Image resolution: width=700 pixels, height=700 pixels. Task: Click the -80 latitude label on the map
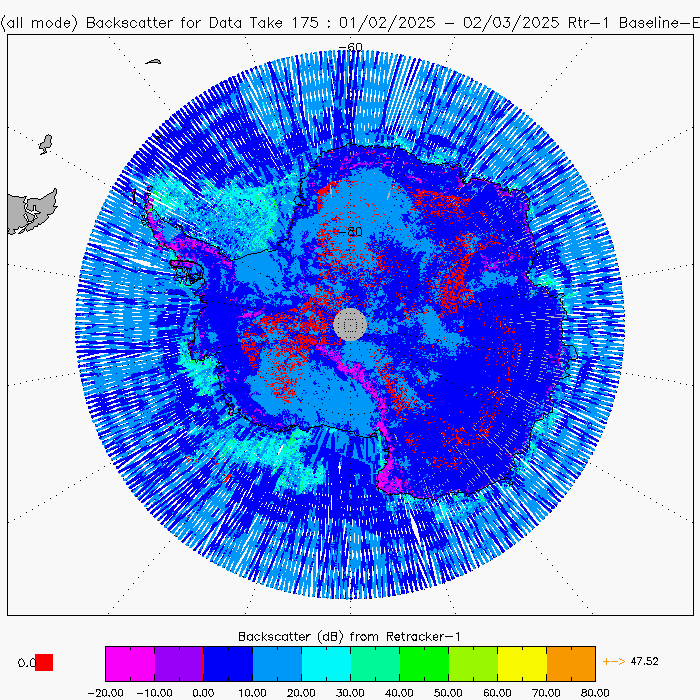coord(350,231)
